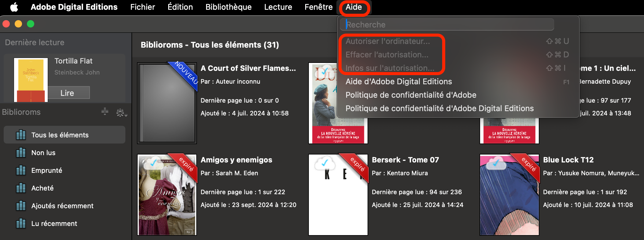This screenshot has width=644, height=240.
Task: Choose Infos sur l'autorisation... menu entry
Action: (458, 68)
